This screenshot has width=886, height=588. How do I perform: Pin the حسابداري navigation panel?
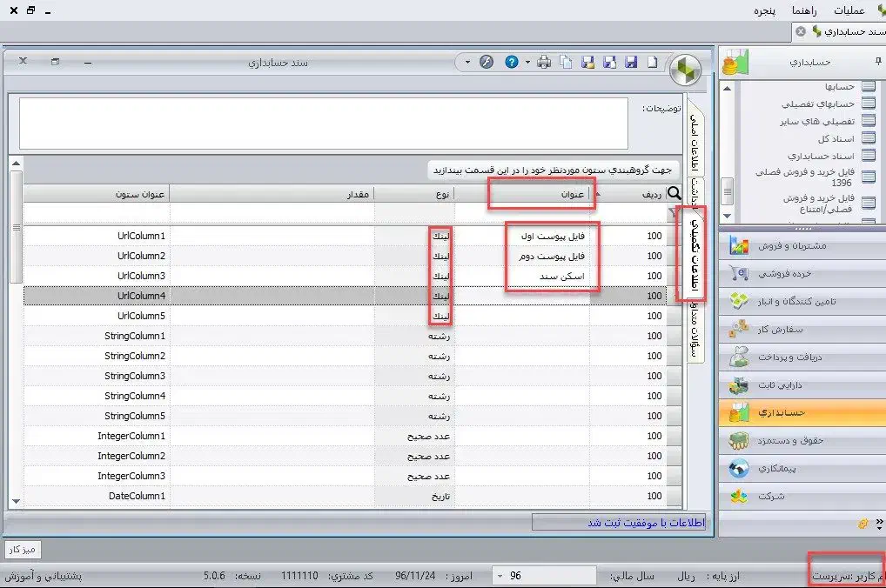tap(876, 63)
